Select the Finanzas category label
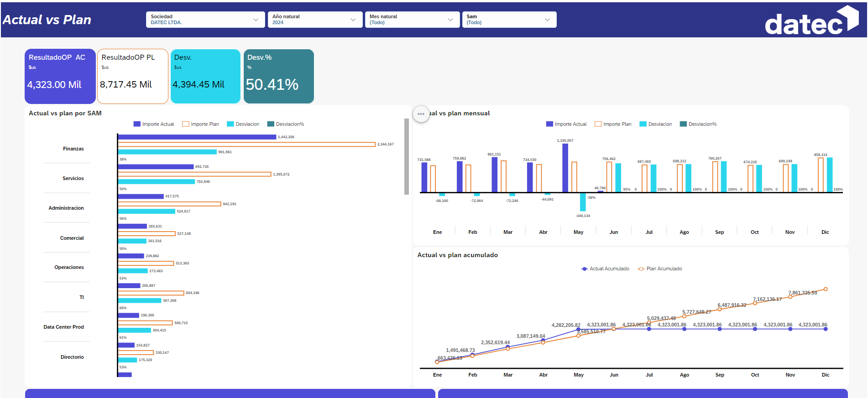The width and height of the screenshot is (868, 398). pos(73,149)
